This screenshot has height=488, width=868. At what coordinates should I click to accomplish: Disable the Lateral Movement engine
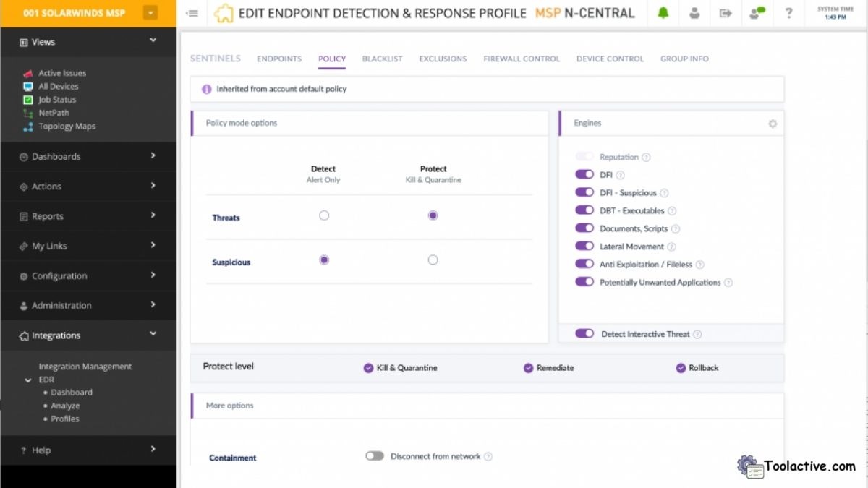pyautogui.click(x=584, y=246)
